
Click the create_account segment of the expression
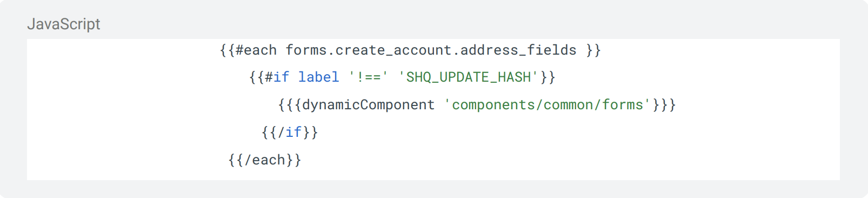click(393, 50)
